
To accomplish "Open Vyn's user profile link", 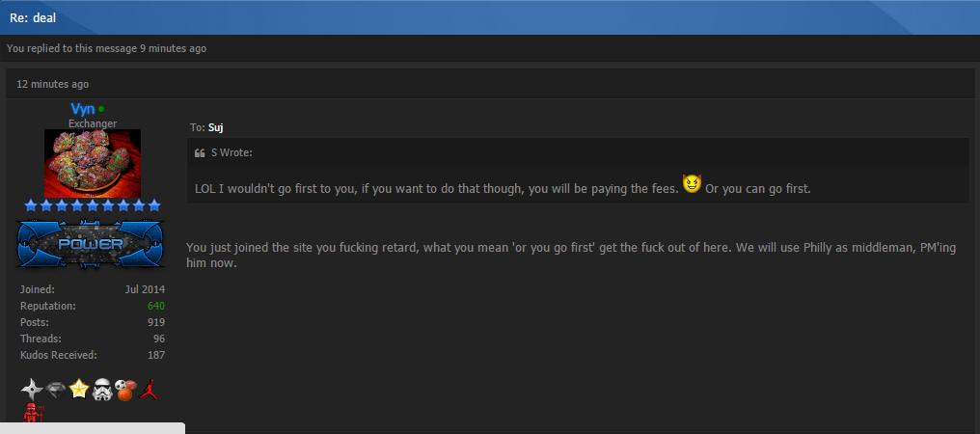I will tap(83, 109).
